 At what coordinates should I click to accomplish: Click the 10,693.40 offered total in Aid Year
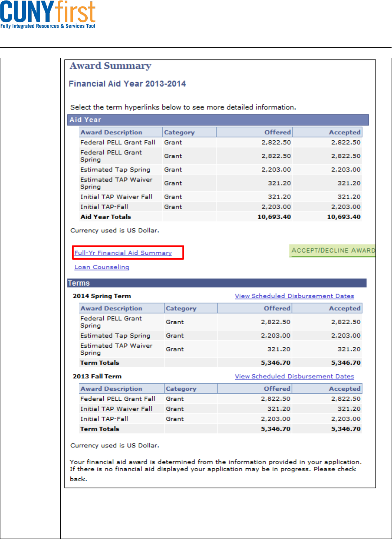coord(275,217)
